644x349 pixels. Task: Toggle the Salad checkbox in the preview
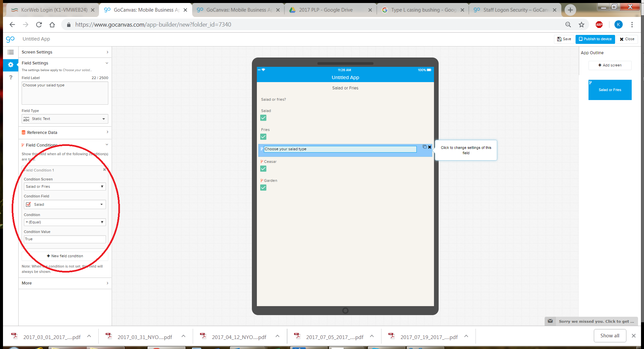pos(263,118)
